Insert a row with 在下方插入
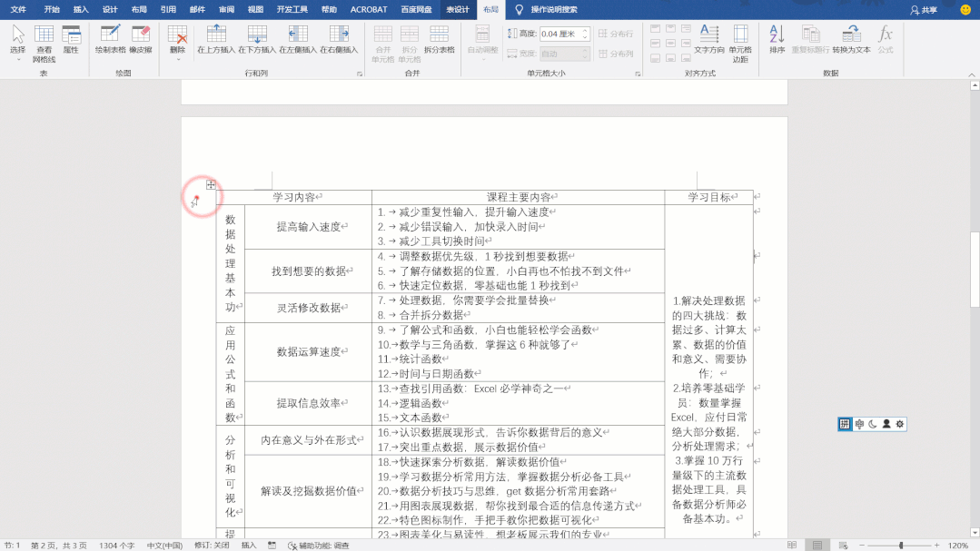The width and height of the screenshot is (980, 551). [x=257, y=39]
